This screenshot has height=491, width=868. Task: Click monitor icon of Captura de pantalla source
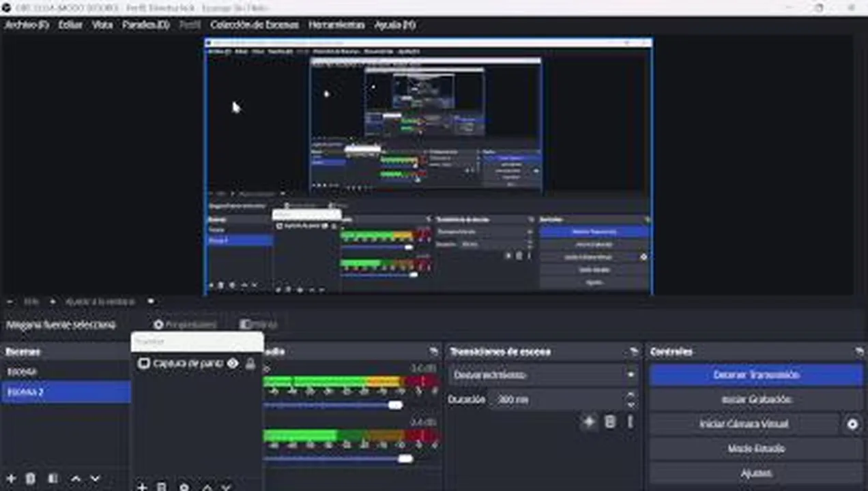143,363
